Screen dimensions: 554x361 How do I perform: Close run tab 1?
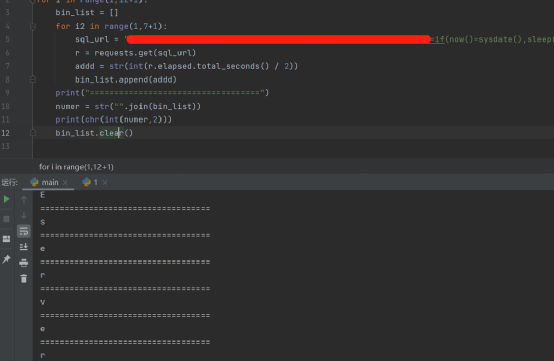coord(105,183)
